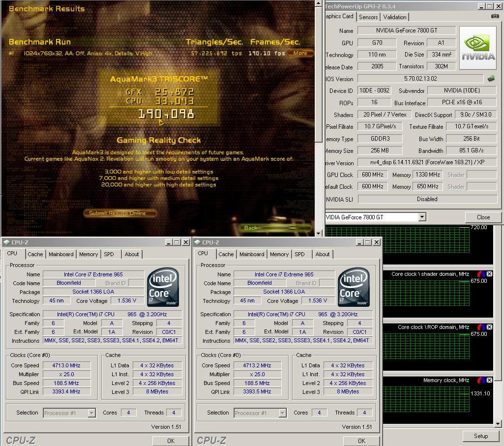Click the Intel Core logo in left CPU-Z window
The width and height of the screenshot is (504, 446).
click(x=163, y=287)
